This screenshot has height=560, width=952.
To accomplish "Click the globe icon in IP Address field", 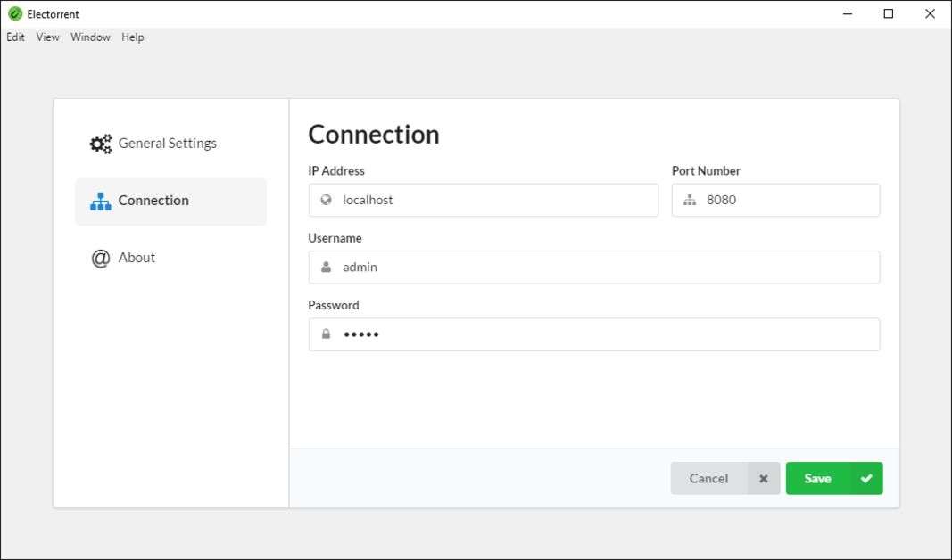I will click(x=327, y=200).
